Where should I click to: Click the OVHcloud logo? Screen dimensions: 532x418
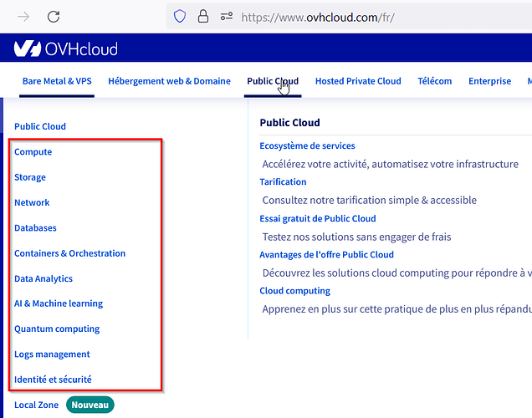[x=66, y=48]
